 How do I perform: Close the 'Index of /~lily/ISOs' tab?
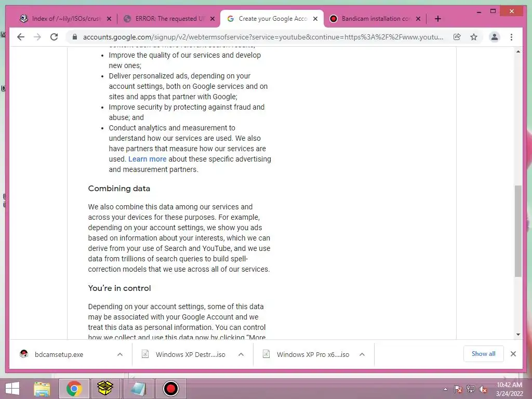109,19
